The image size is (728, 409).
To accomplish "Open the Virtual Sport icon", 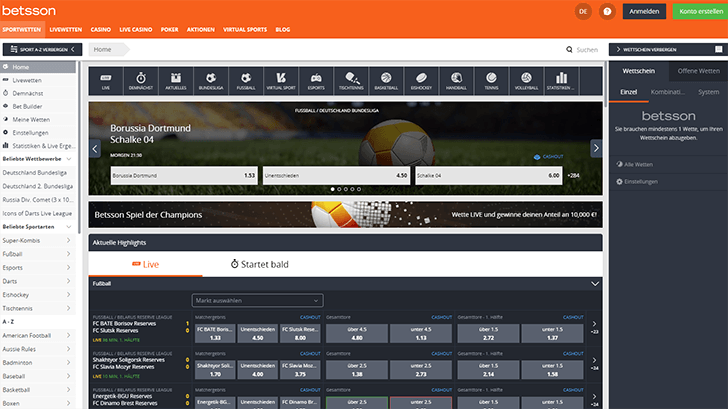I will click(281, 81).
